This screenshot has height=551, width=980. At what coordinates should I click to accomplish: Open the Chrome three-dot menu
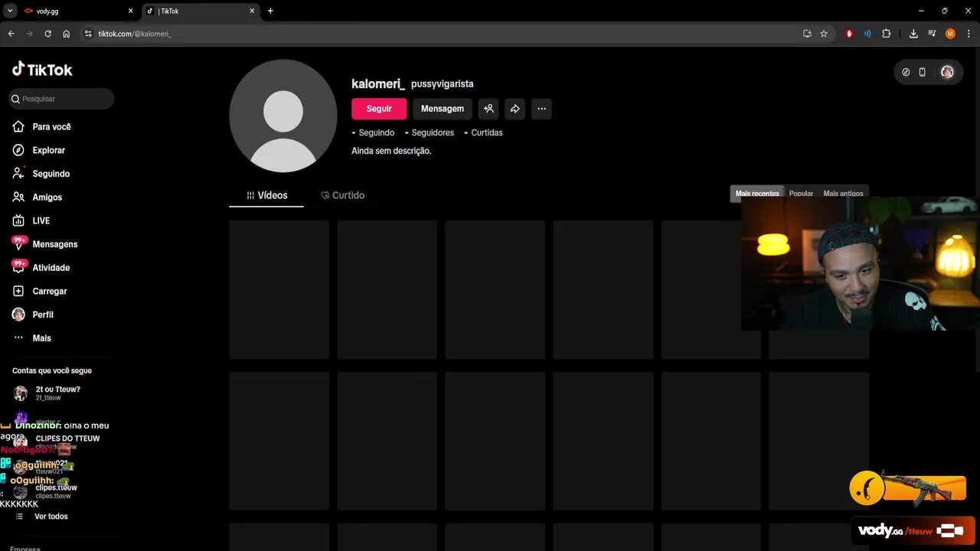[969, 34]
